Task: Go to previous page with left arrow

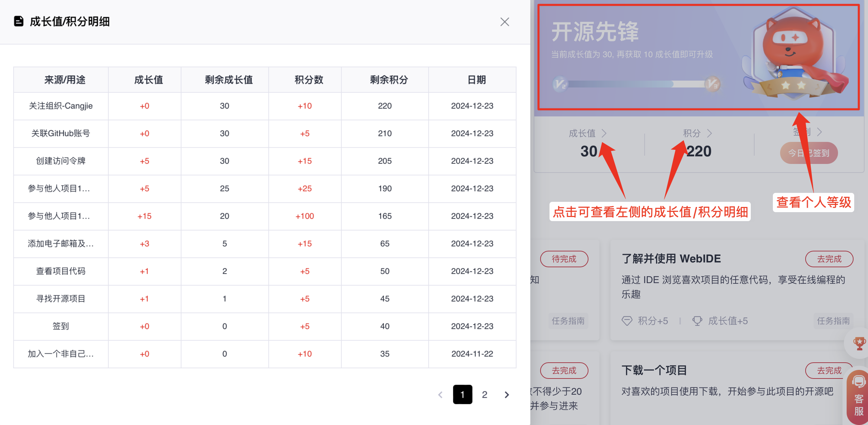Action: (x=440, y=395)
